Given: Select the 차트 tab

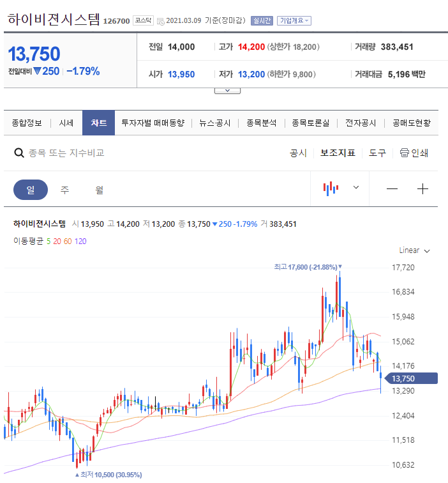Looking at the screenshot, I should [x=98, y=123].
